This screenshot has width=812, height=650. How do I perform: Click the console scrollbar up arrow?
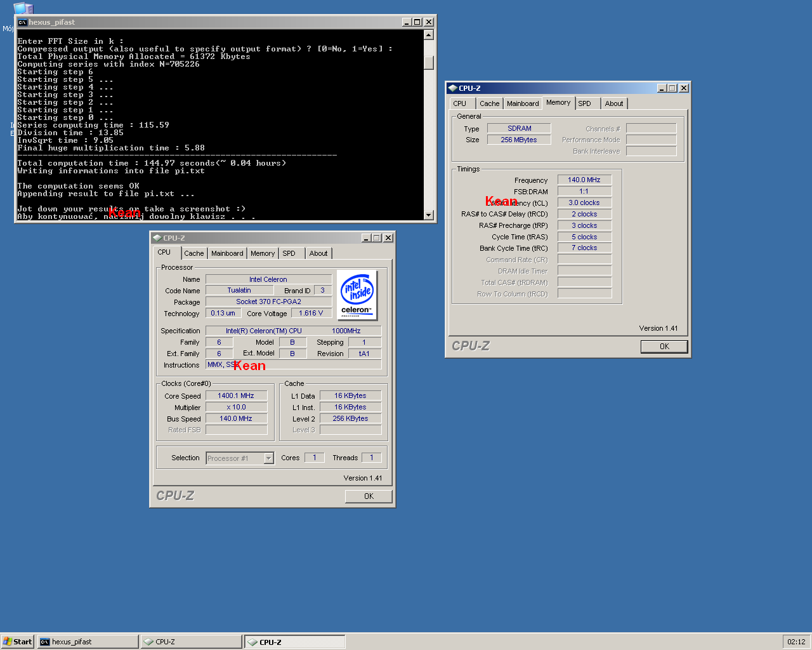tap(429, 35)
